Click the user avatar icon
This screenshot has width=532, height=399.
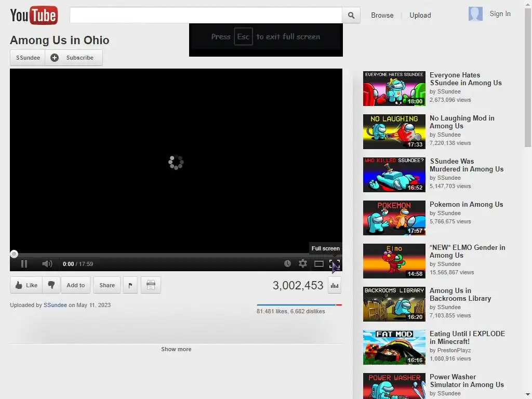475,14
